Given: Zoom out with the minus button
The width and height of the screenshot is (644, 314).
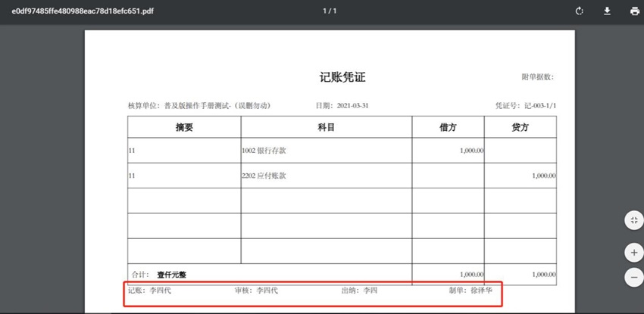Looking at the screenshot, I should pyautogui.click(x=634, y=277).
